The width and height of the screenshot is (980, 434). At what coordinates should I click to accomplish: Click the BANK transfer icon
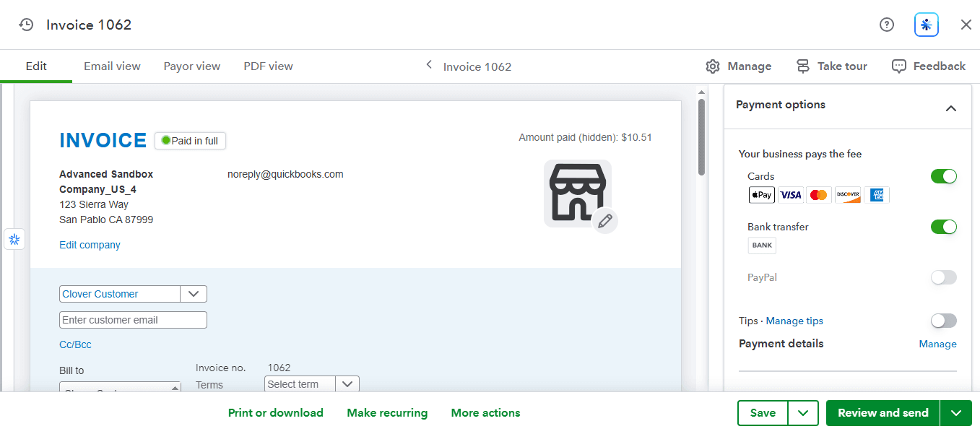coord(762,246)
